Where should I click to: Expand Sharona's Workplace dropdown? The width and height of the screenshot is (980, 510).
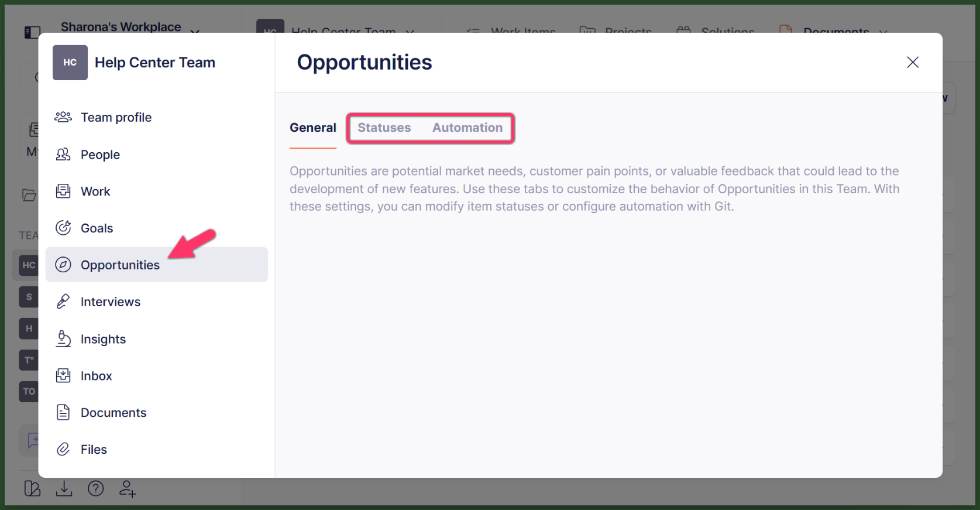tap(195, 29)
